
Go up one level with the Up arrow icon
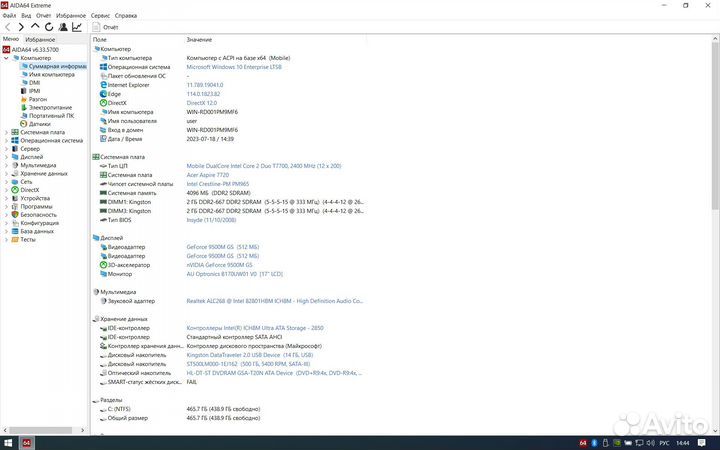click(x=35, y=27)
